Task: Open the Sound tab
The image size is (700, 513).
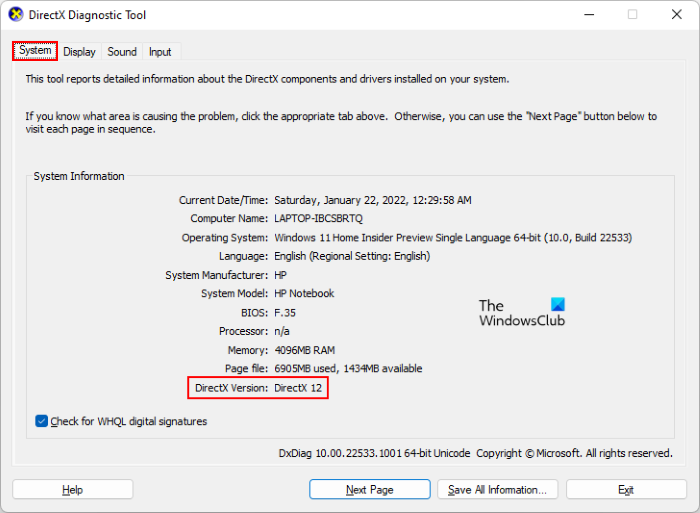Action: coord(122,52)
